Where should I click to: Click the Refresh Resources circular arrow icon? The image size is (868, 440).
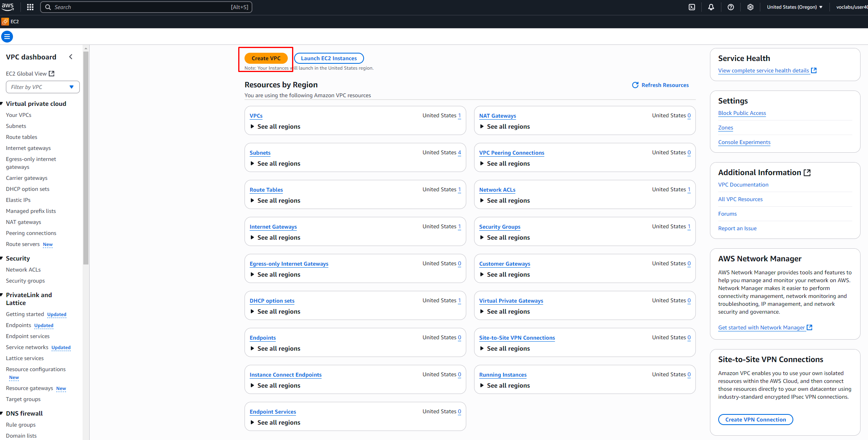(x=635, y=85)
